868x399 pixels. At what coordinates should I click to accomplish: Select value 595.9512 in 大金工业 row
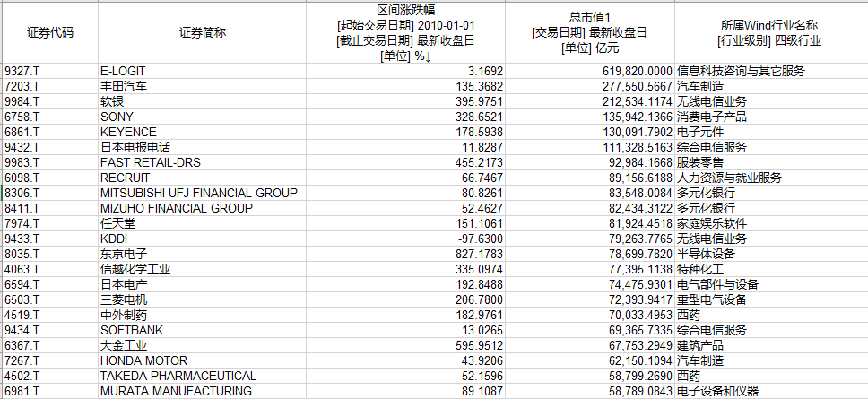click(406, 346)
